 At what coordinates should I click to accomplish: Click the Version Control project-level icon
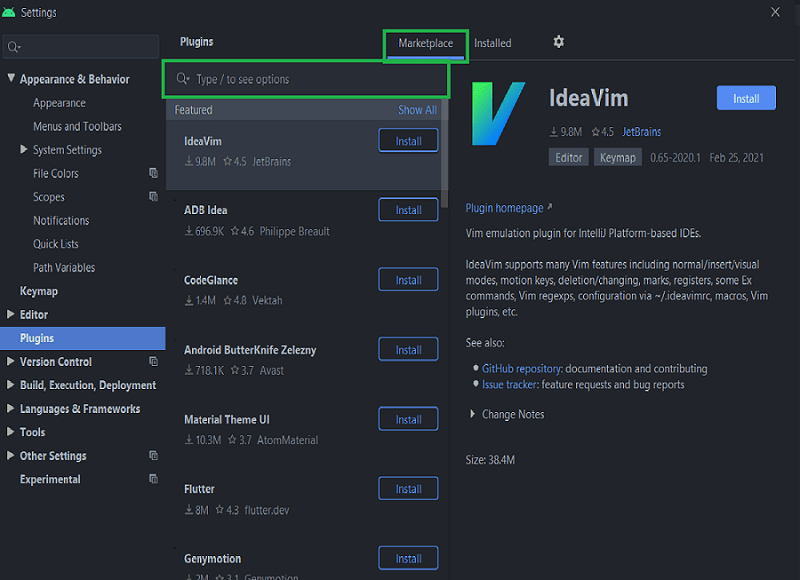tap(153, 361)
